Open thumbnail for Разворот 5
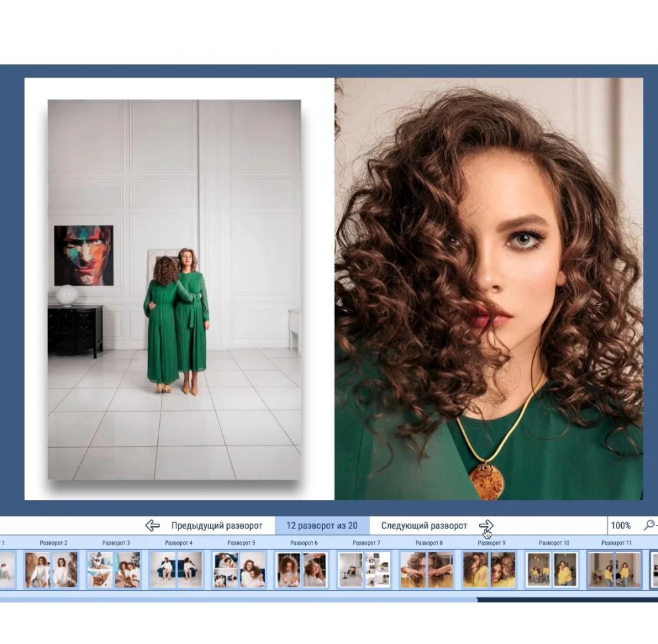This screenshot has width=658, height=644. coord(240,570)
